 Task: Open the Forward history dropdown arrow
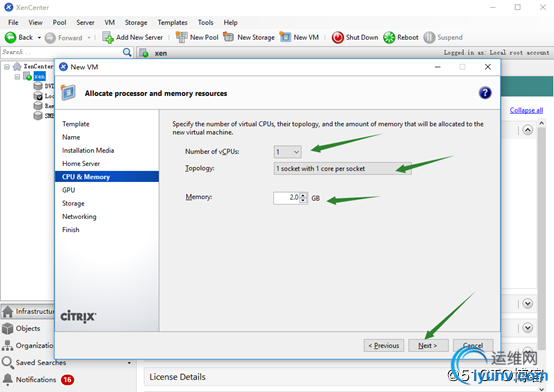coord(89,37)
